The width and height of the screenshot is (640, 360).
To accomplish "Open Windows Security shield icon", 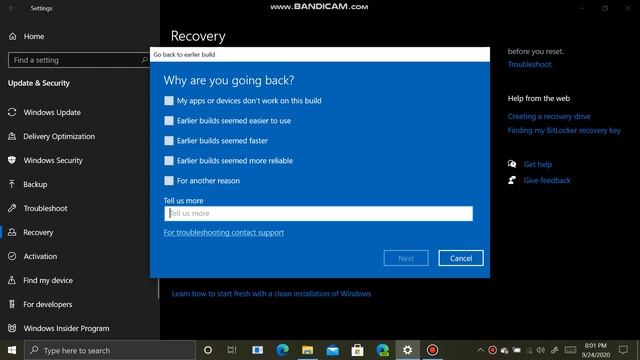I will point(12,160).
